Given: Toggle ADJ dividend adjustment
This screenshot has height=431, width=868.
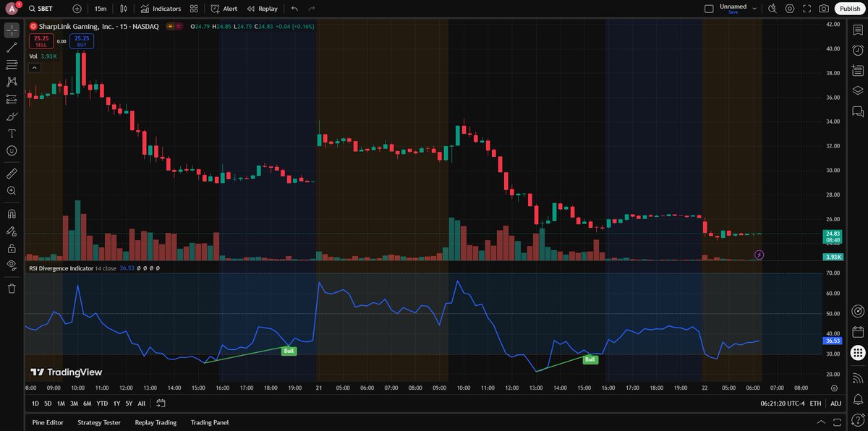Looking at the screenshot, I should click(x=836, y=404).
